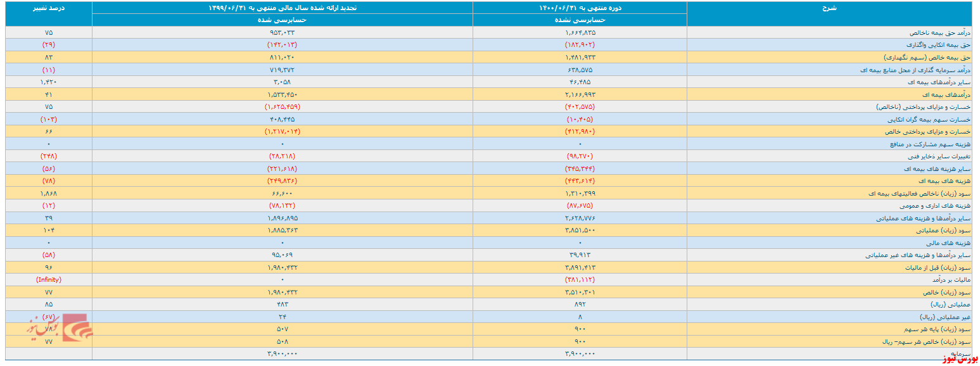Image resolution: width=980 pixels, height=366 pixels.
Task: Click the 'شرح' column header
Action: coord(829,8)
